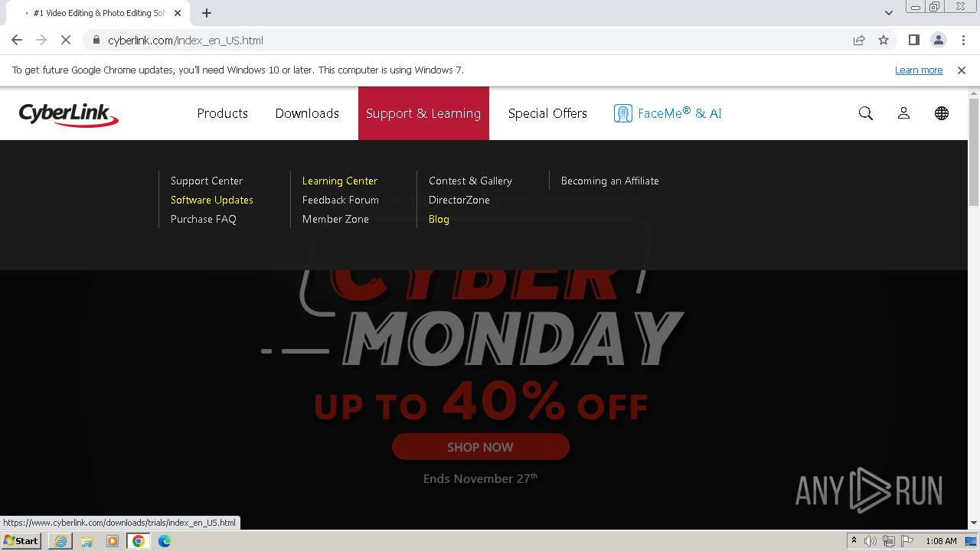980x551 pixels.
Task: Open the Action Center flag icon
Action: coord(906,541)
